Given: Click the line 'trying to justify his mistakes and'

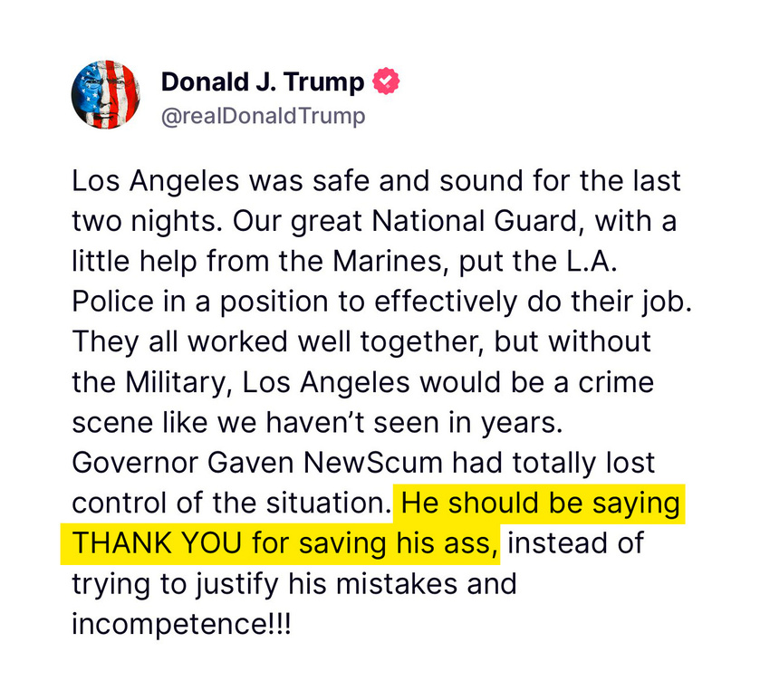Looking at the screenshot, I should pos(294,584).
